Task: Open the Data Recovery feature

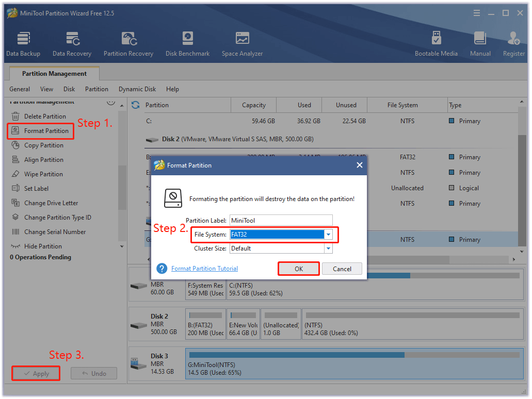Action: [x=72, y=43]
